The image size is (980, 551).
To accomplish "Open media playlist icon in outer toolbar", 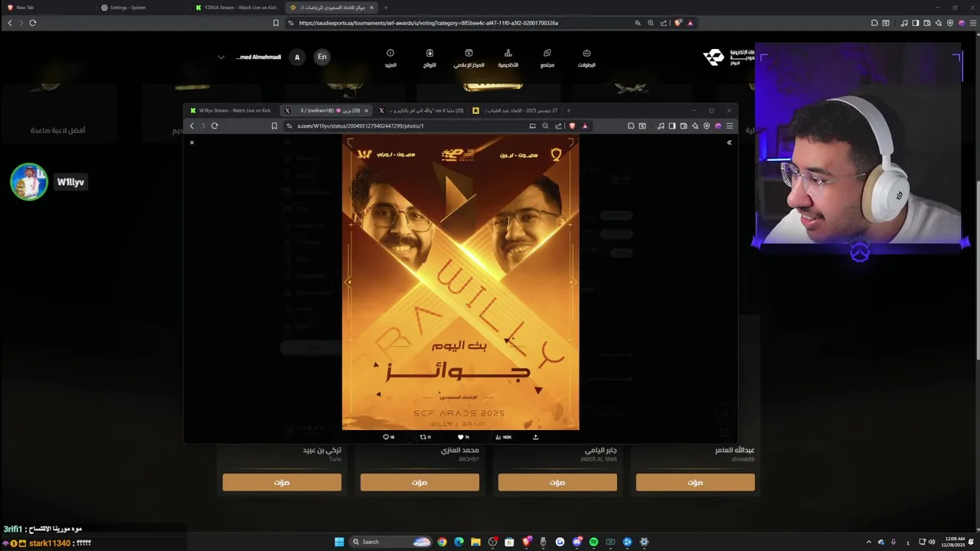I will pyautogui.click(x=904, y=23).
